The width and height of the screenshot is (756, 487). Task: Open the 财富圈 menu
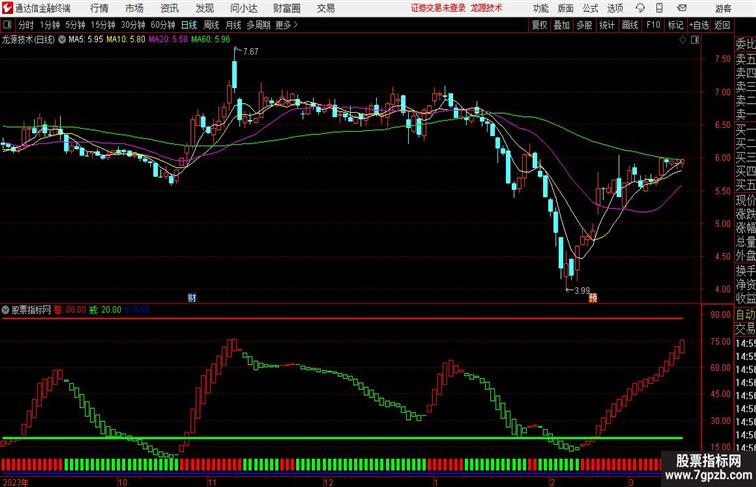point(286,8)
